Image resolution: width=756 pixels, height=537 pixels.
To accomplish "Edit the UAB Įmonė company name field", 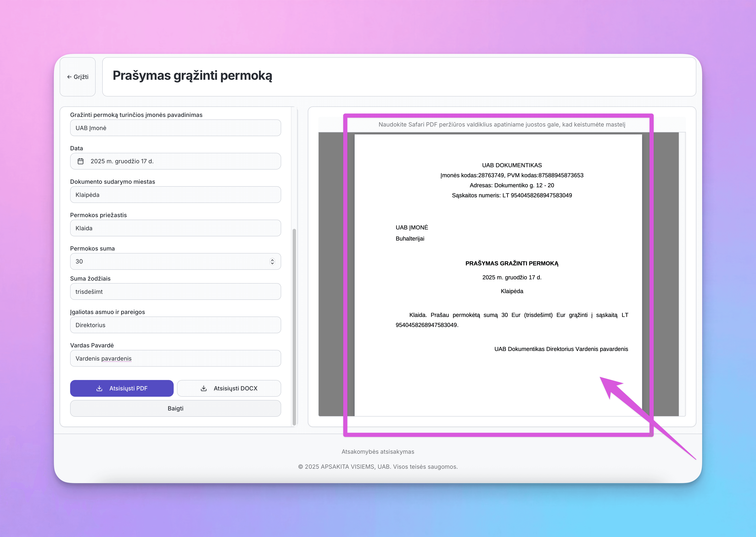I will pyautogui.click(x=175, y=128).
